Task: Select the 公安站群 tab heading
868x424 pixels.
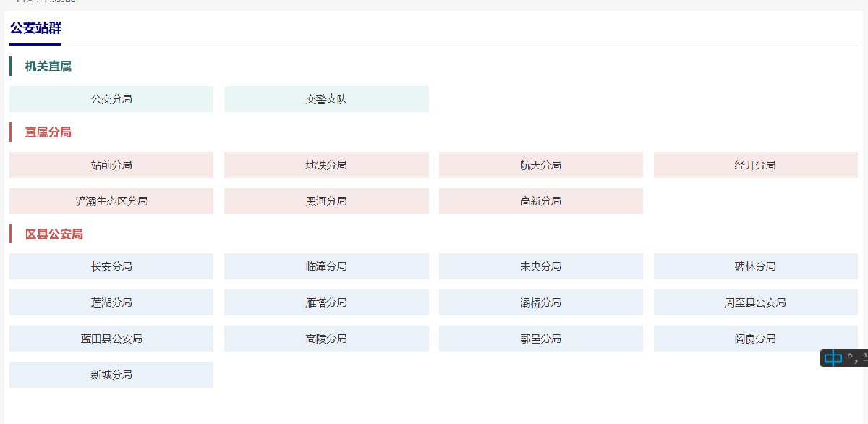Action: pos(35,29)
